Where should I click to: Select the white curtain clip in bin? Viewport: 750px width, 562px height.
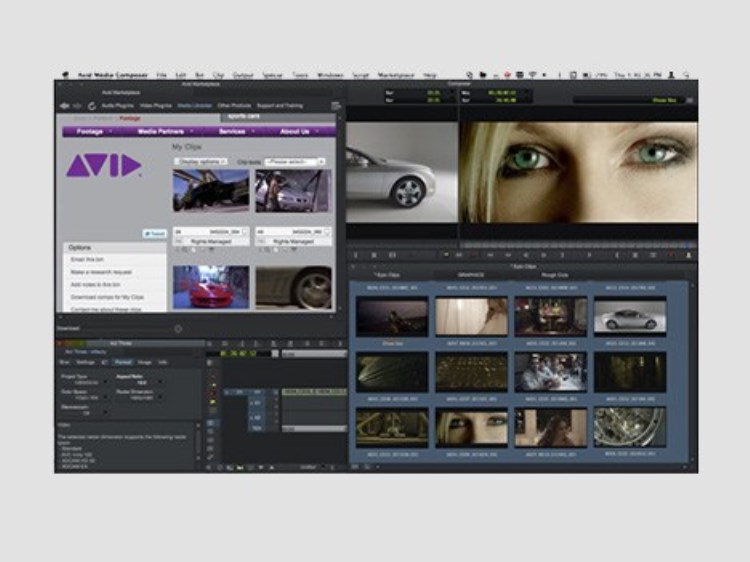(x=472, y=316)
